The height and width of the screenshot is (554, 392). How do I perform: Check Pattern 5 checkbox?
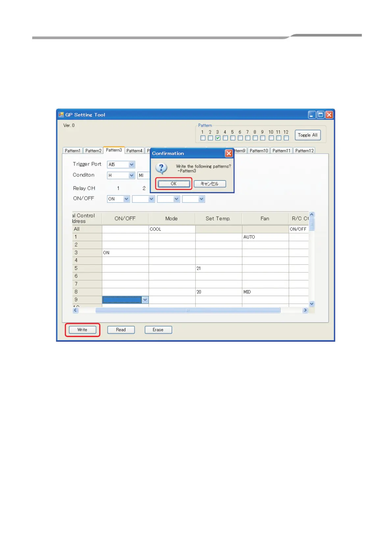[233, 138]
